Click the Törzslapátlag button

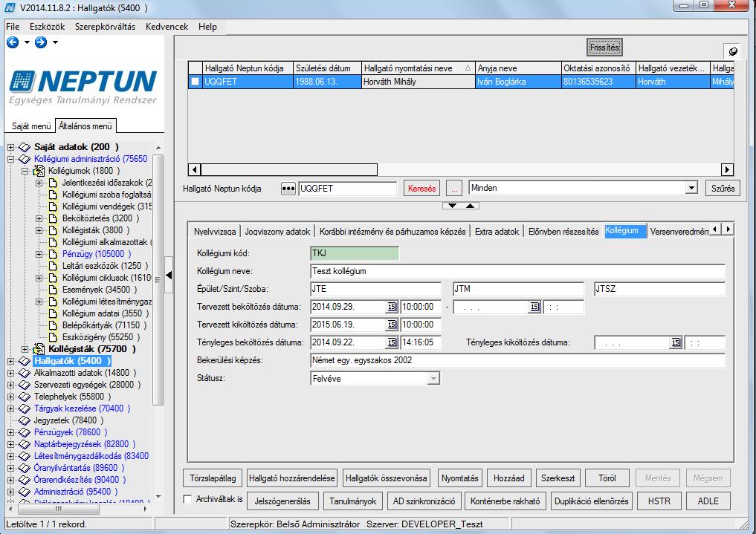213,478
